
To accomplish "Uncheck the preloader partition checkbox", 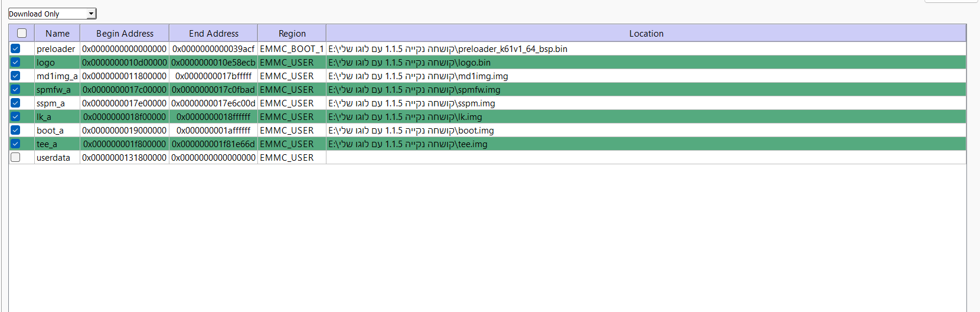I will coord(15,48).
